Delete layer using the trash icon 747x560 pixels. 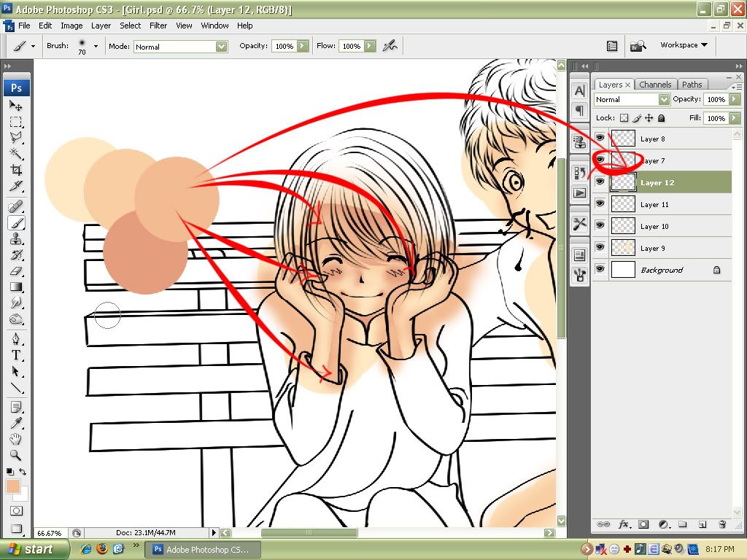click(721, 524)
